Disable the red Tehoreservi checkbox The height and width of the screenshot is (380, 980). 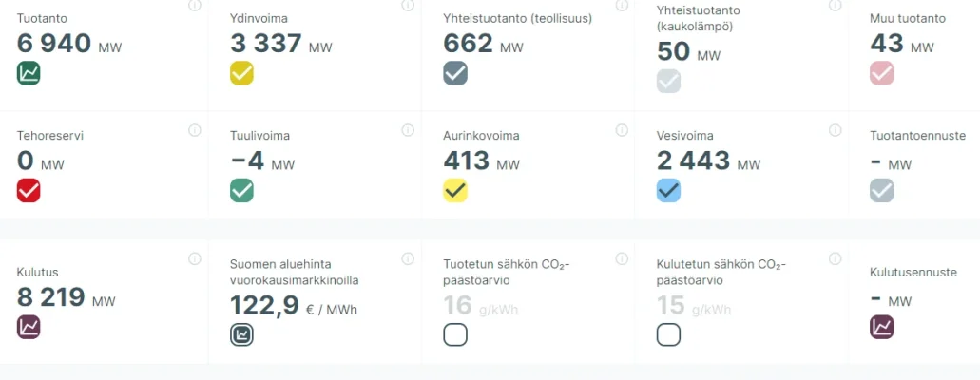click(x=29, y=190)
